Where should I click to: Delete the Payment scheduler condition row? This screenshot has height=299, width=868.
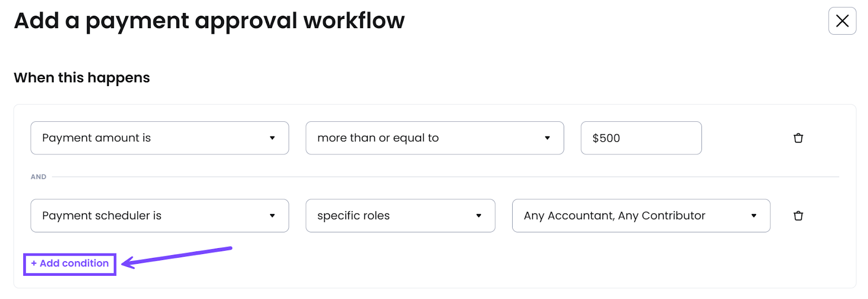coord(798,216)
